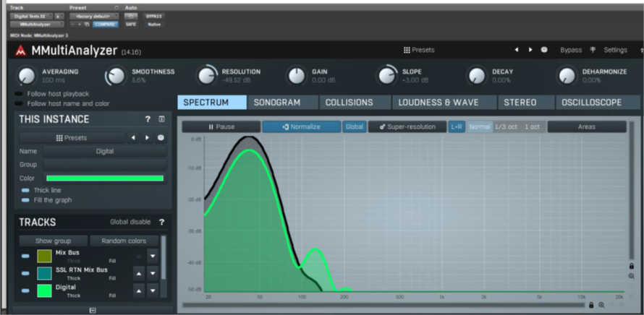Screen dimensions: 644x315
Task: Toggle Follow host playback
Action: click(19, 94)
